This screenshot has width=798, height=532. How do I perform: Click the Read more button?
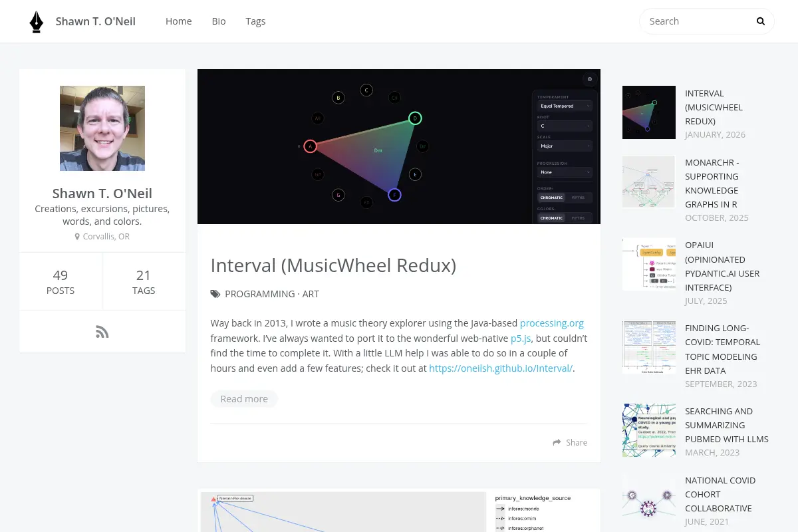tap(244, 399)
